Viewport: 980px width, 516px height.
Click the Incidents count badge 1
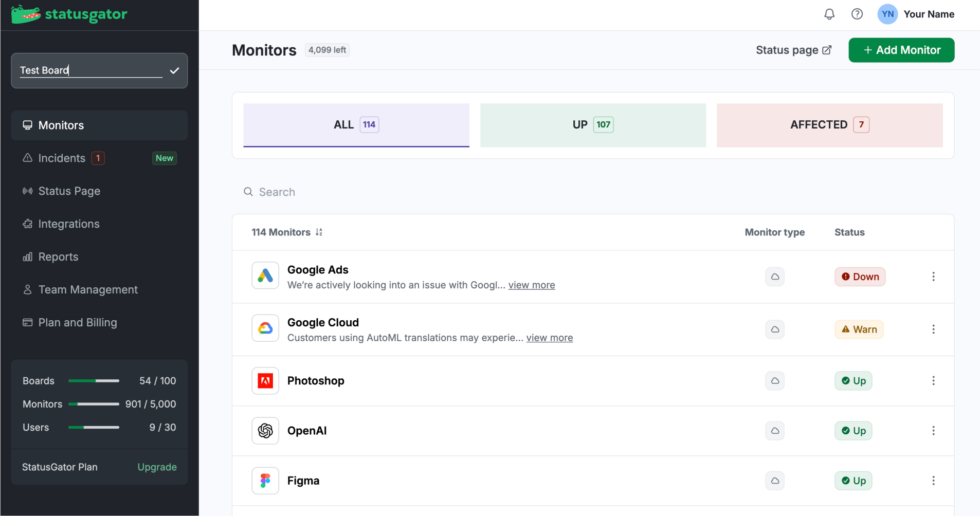click(x=98, y=158)
